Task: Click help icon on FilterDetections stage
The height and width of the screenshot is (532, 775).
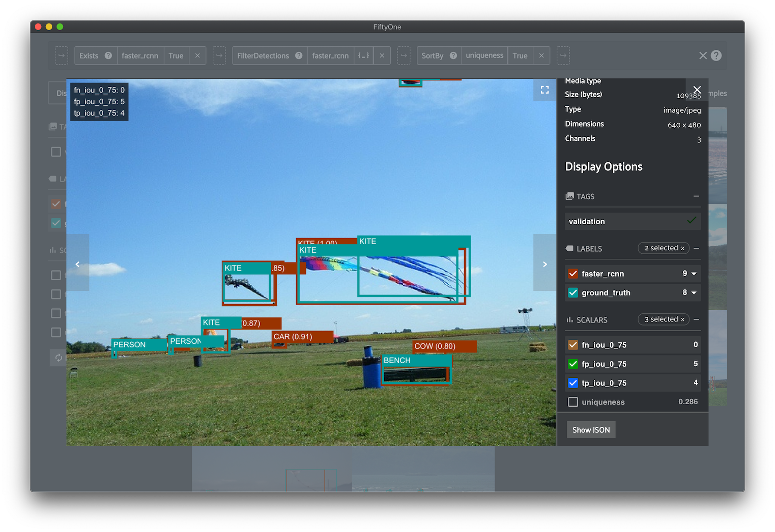Action: coord(299,56)
